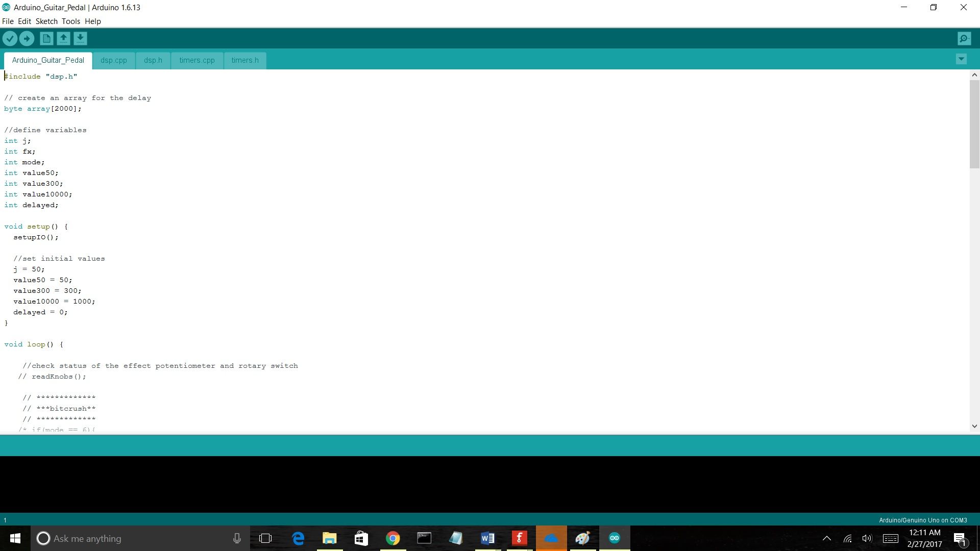
Task: Open the File menu
Action: [8, 21]
